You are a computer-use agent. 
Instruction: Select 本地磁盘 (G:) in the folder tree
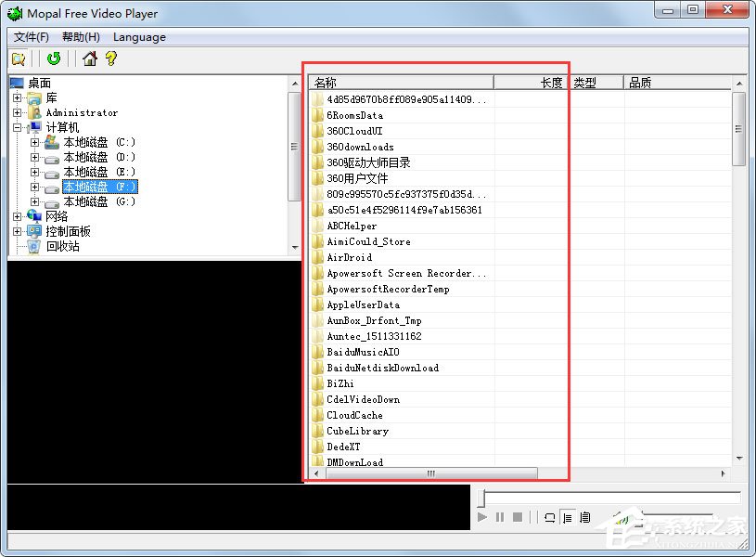(99, 201)
